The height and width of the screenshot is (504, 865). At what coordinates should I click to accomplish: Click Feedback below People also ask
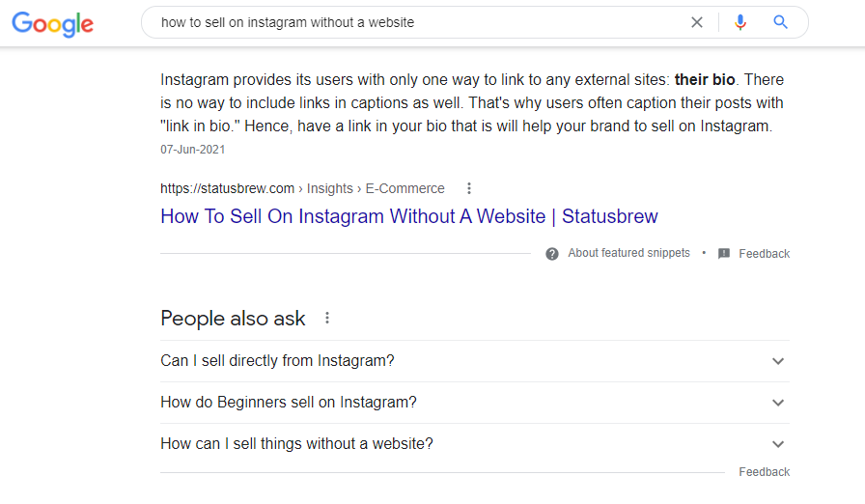(764, 472)
